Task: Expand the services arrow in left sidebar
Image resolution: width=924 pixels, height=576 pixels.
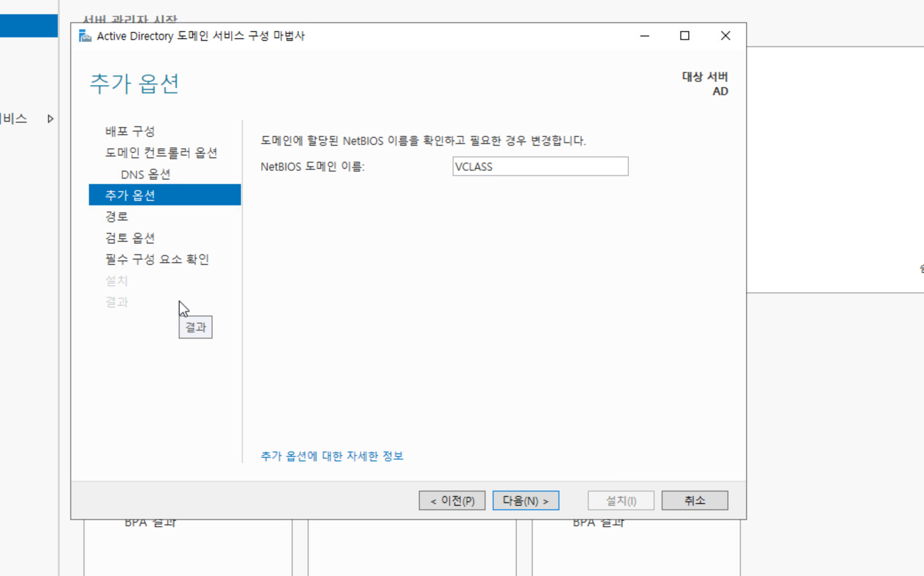Action: (50, 119)
